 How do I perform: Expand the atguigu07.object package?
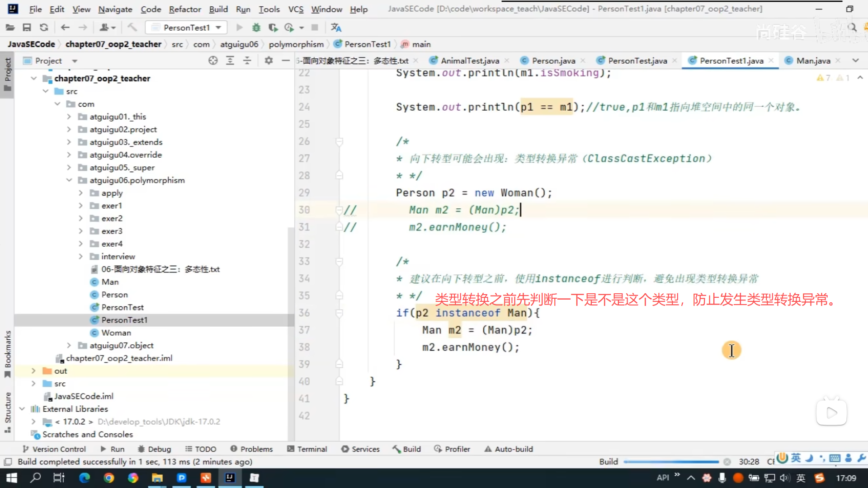pyautogui.click(x=69, y=345)
